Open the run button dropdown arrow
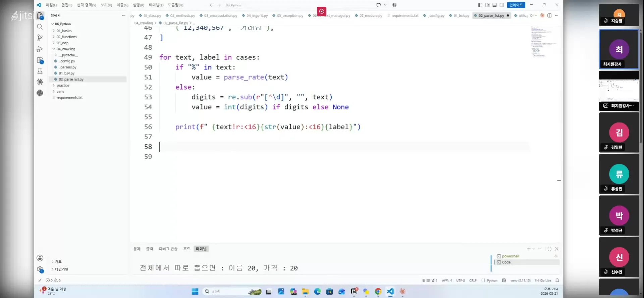 pos(536,15)
